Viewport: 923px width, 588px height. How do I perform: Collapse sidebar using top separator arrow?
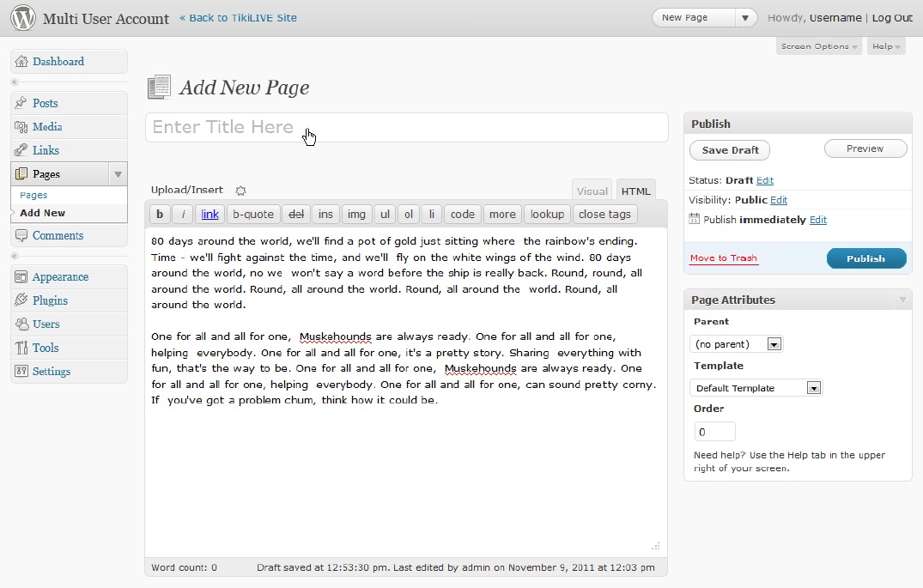click(x=15, y=82)
